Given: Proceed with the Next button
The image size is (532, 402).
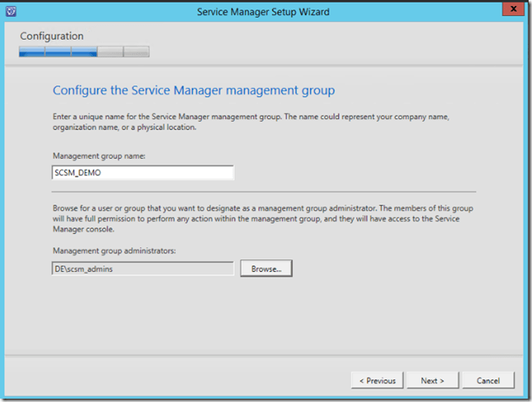Looking at the screenshot, I should (432, 380).
